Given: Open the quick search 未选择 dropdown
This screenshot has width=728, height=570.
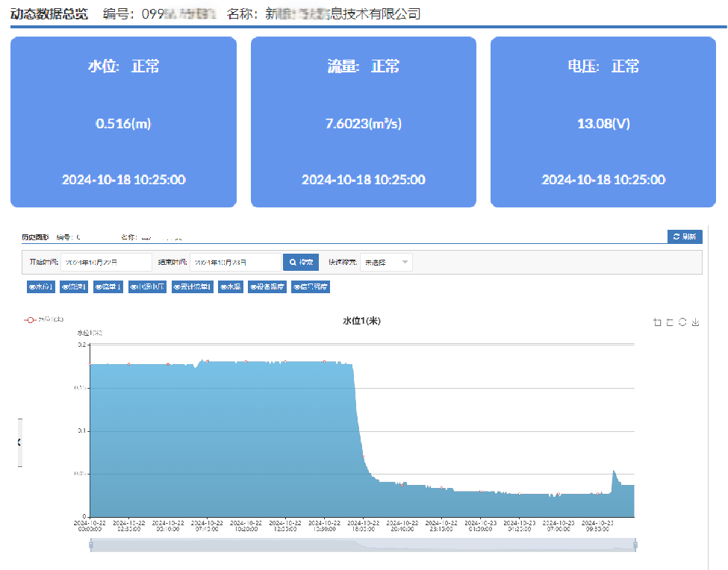Looking at the screenshot, I should tap(386, 262).
